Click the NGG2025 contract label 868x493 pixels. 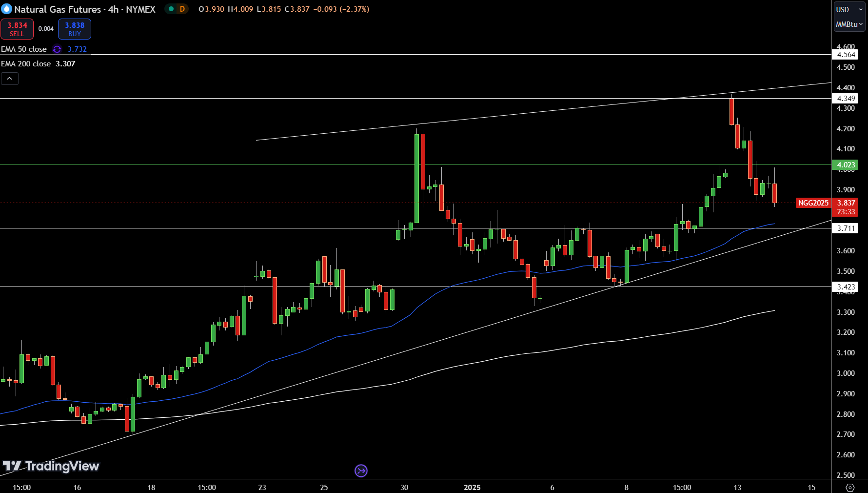click(813, 203)
